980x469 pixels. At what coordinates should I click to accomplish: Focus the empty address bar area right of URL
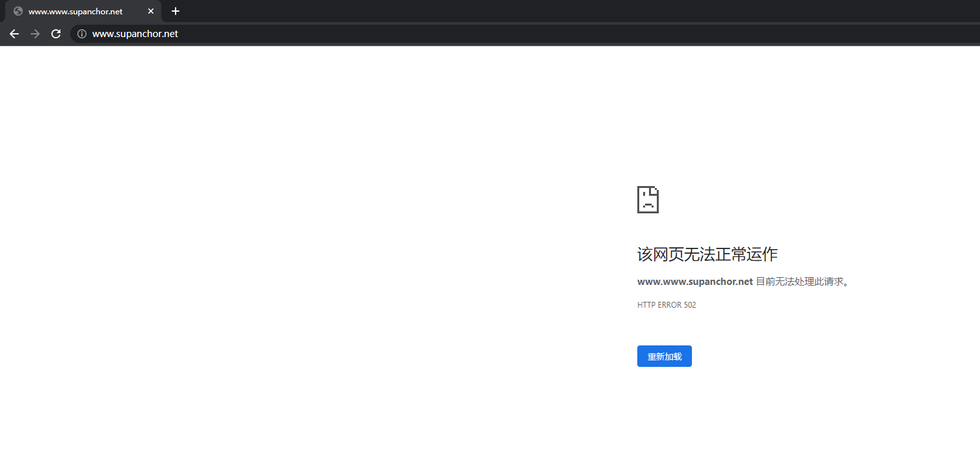520,34
